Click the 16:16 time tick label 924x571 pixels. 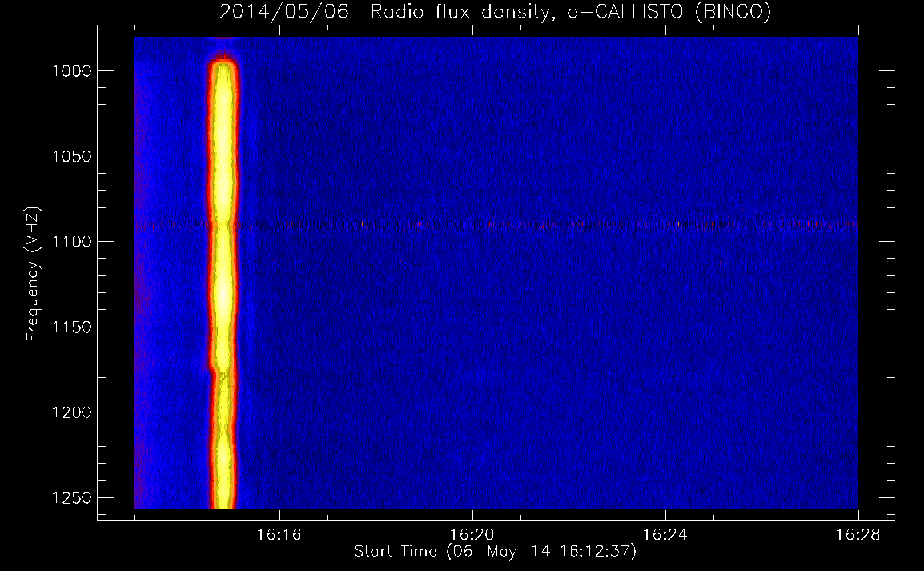(x=279, y=534)
